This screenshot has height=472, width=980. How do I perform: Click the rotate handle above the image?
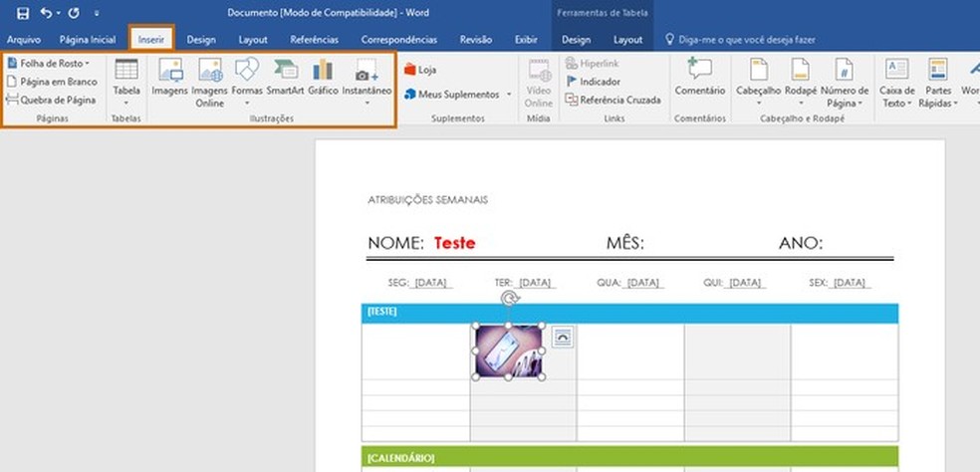coord(510,299)
